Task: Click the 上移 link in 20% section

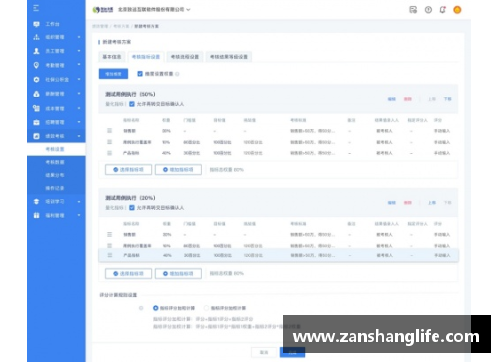Action: pyautogui.click(x=432, y=203)
